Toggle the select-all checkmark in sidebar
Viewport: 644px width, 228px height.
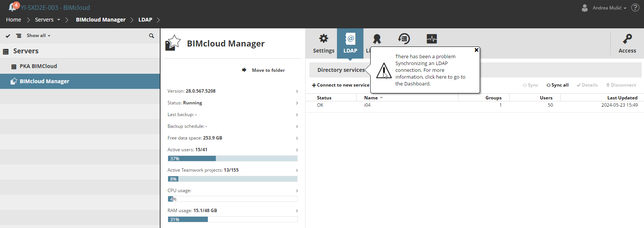[x=8, y=36]
